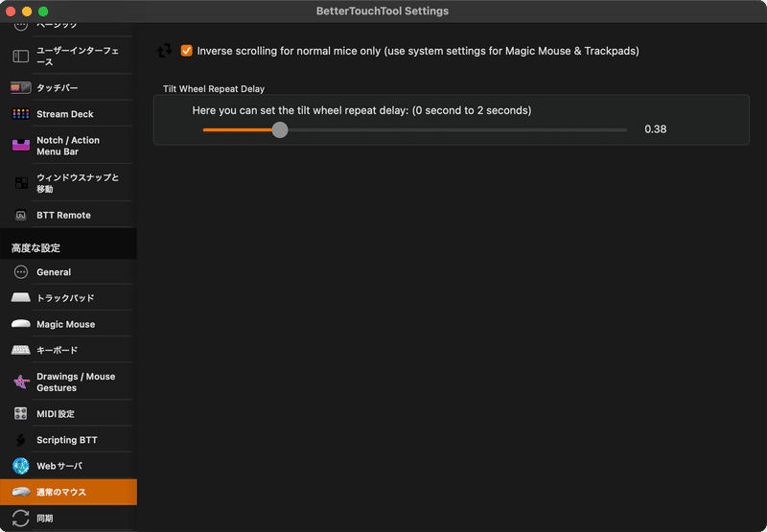Open キーボード advanced settings
The image size is (767, 532).
tap(68, 350)
